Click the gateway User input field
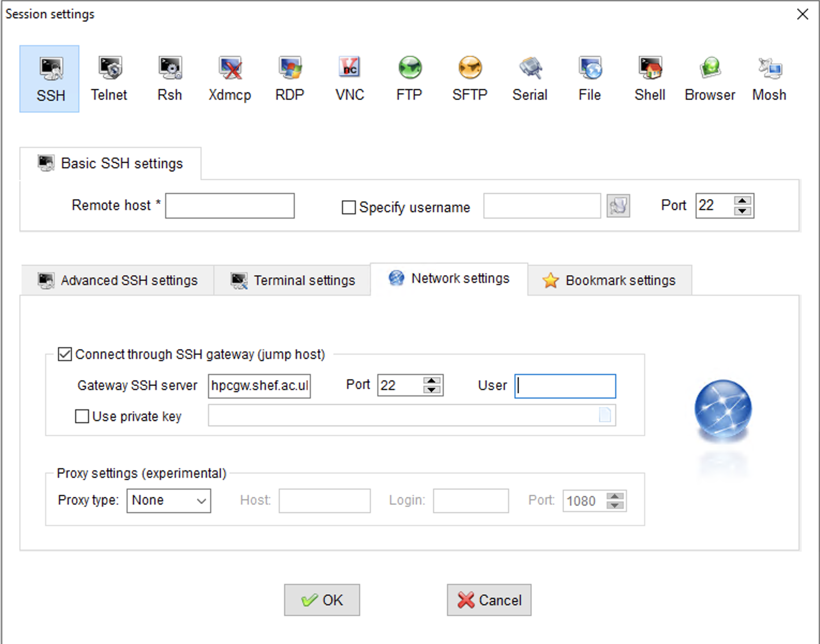Screen dimensions: 820x644 (565, 386)
